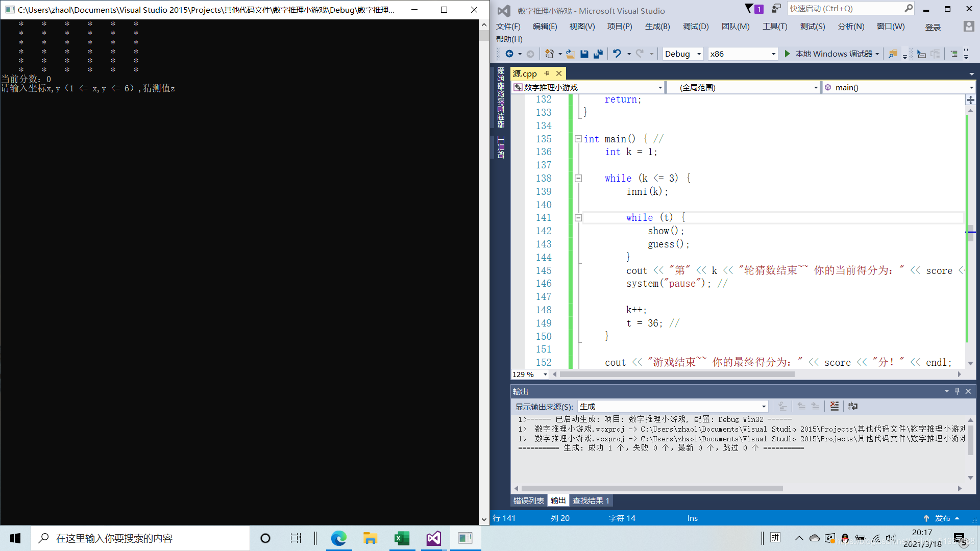The height and width of the screenshot is (551, 980).
Task: Click the 登录 sign-in link
Action: (933, 27)
